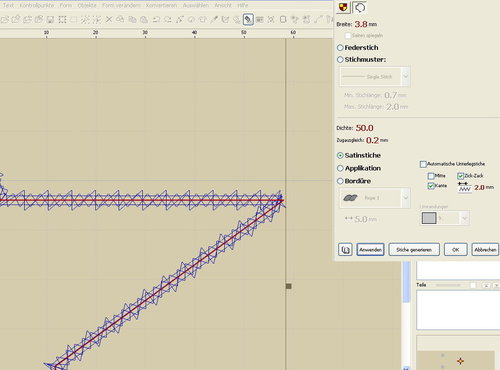Click the Max. Stichlänge value 2.0
This screenshot has height=370, width=500.
393,107
